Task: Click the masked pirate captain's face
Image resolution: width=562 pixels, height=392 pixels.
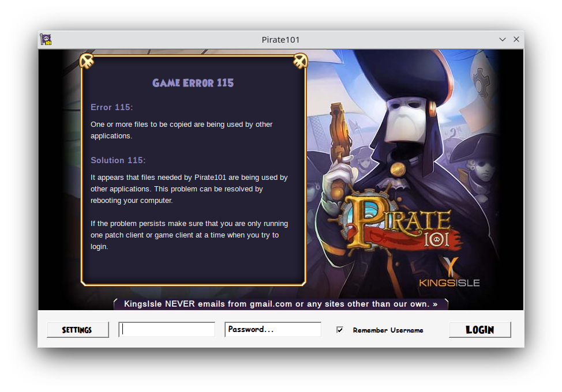Action: click(403, 118)
